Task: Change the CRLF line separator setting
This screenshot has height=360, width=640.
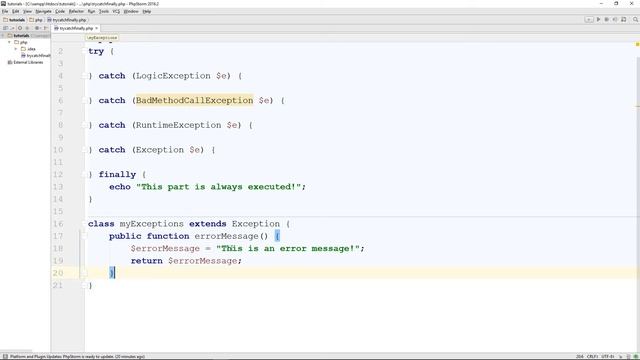Action: pos(592,356)
